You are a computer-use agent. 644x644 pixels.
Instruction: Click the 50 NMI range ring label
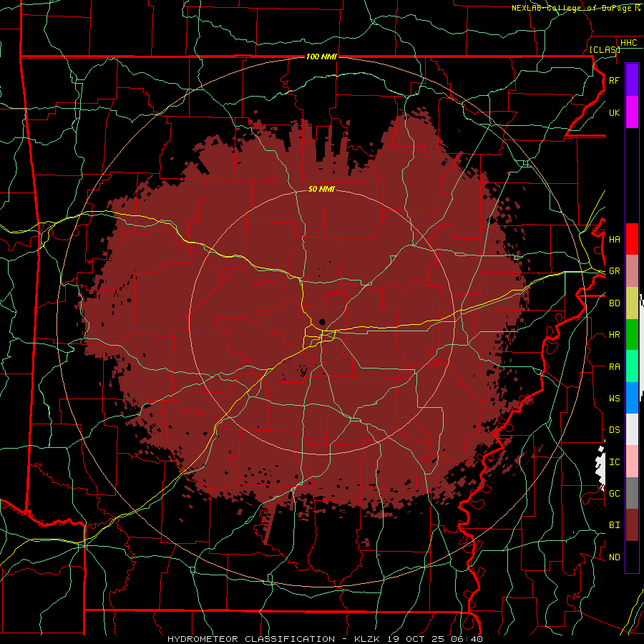pyautogui.click(x=321, y=189)
